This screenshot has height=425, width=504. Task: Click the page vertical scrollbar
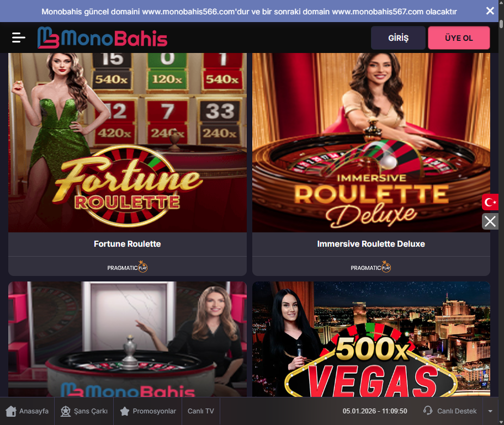(x=501, y=212)
